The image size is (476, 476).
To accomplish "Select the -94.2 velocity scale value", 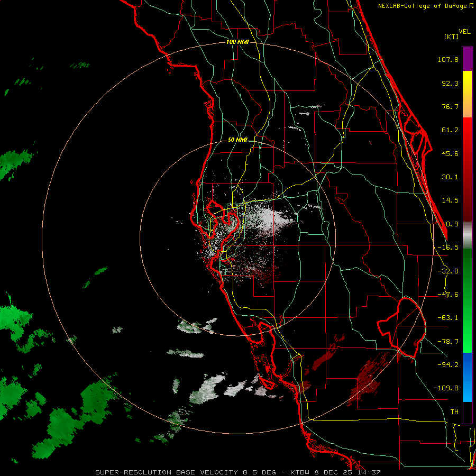I will (x=448, y=364).
